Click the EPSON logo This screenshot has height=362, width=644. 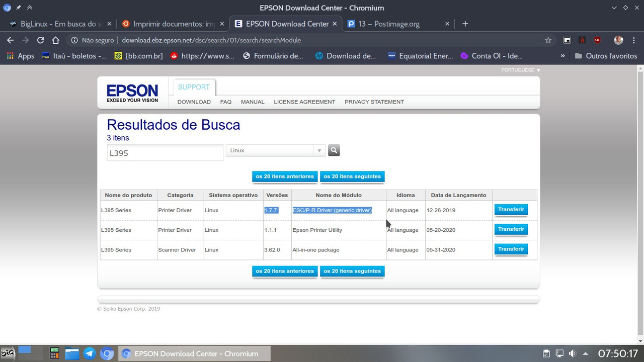coord(132,93)
